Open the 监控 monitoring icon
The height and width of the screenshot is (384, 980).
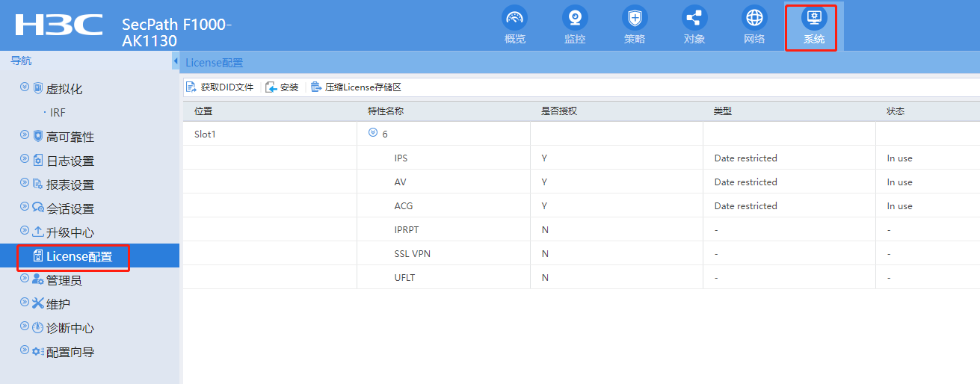click(x=575, y=18)
